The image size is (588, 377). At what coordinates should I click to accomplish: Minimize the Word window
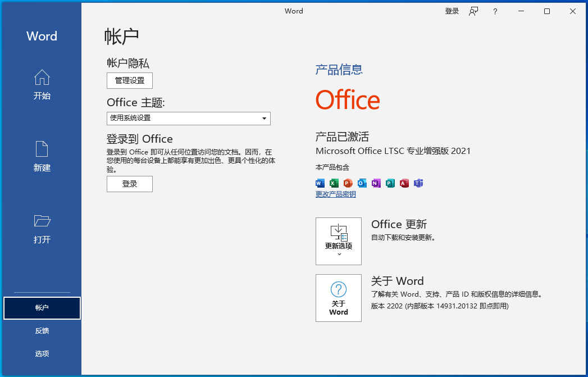coord(521,11)
